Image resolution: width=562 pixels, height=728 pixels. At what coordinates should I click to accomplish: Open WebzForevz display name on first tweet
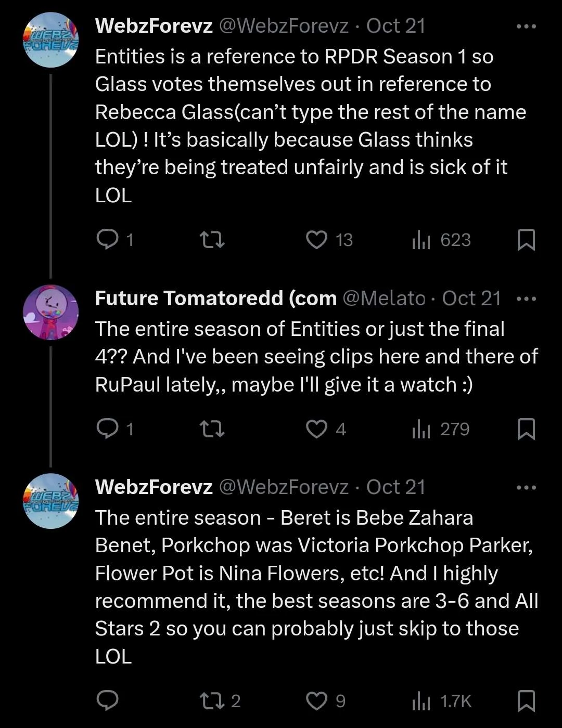pos(154,26)
